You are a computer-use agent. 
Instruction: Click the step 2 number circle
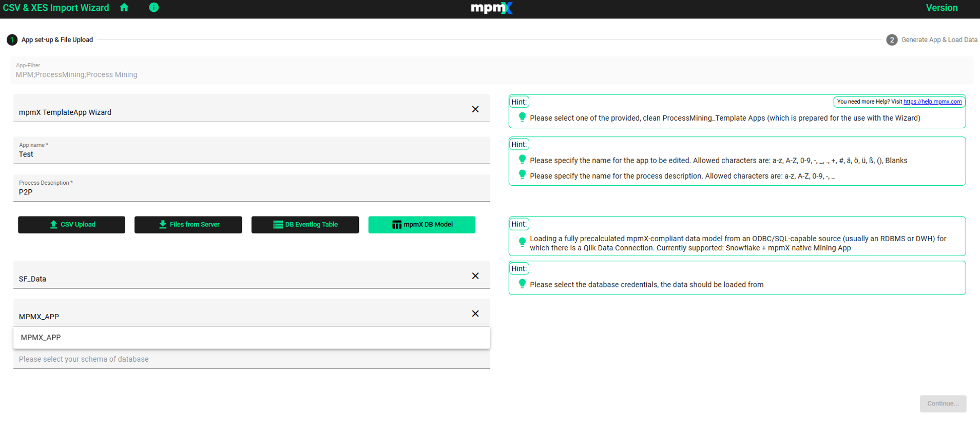pyautogui.click(x=892, y=40)
